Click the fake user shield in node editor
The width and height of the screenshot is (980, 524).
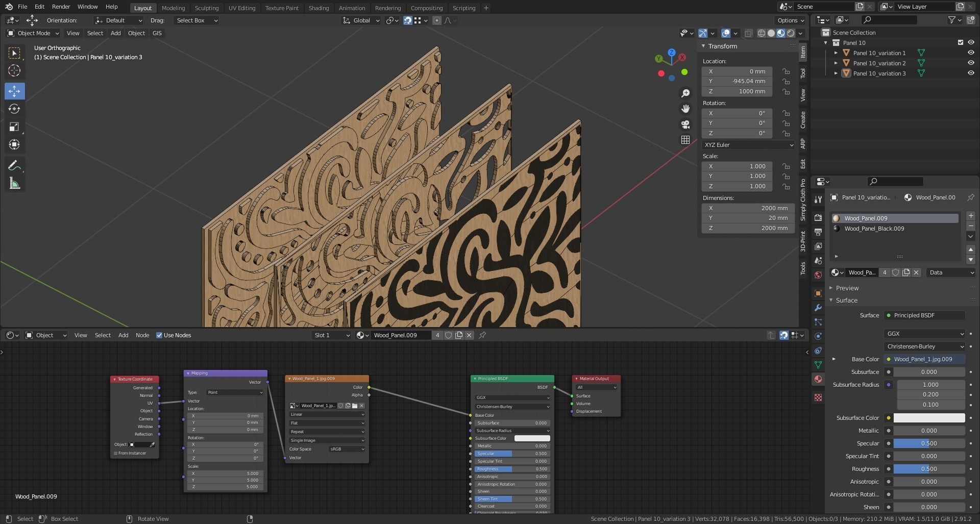point(448,335)
